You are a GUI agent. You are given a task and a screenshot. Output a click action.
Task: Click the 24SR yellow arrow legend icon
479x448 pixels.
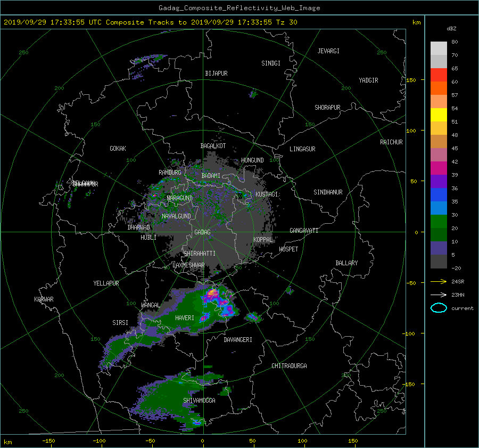[x=439, y=281]
